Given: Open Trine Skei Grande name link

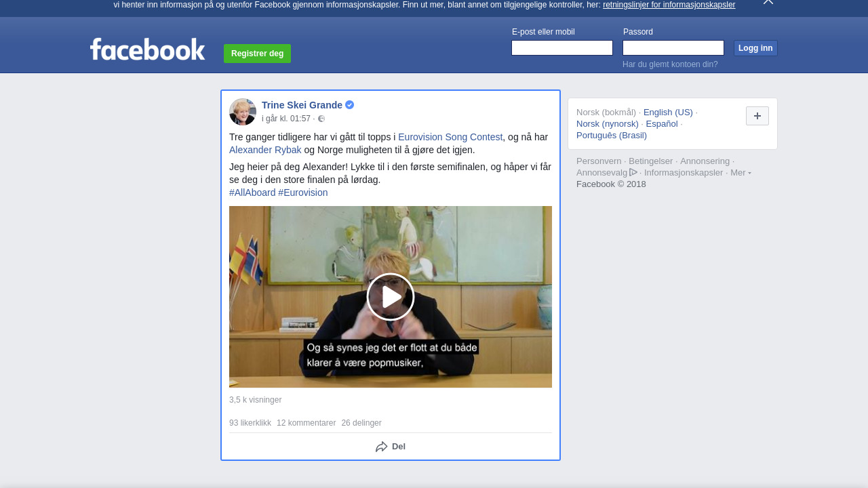Looking at the screenshot, I should (x=302, y=105).
